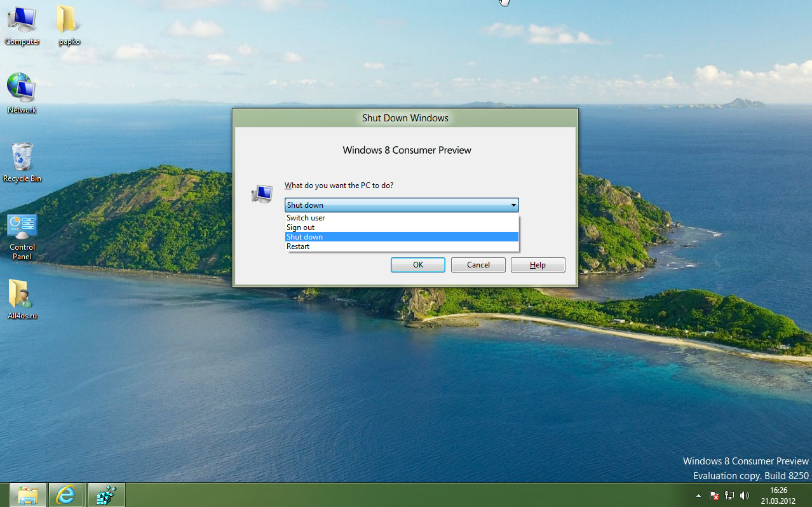Launch Internet Explorer from the taskbar
The height and width of the screenshot is (507, 812).
click(x=65, y=495)
